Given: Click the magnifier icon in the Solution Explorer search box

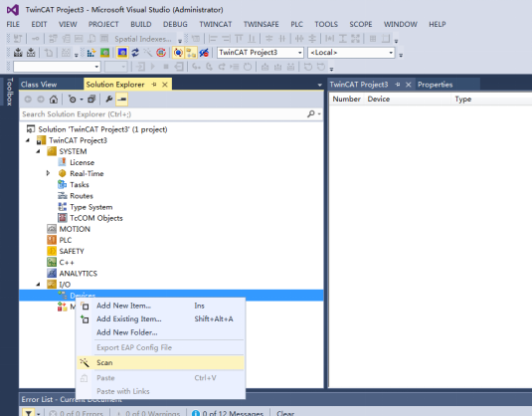Looking at the screenshot, I should 311,114.
